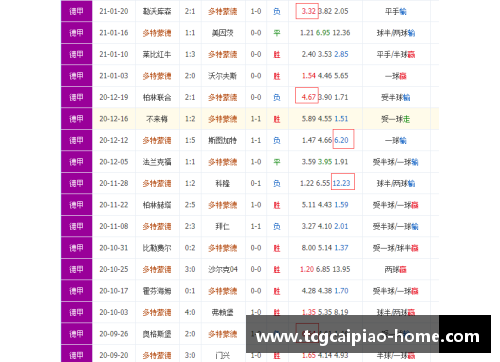The image size is (500, 362).
Task: Select the date cell 20-10-17
Action: coord(114,291)
